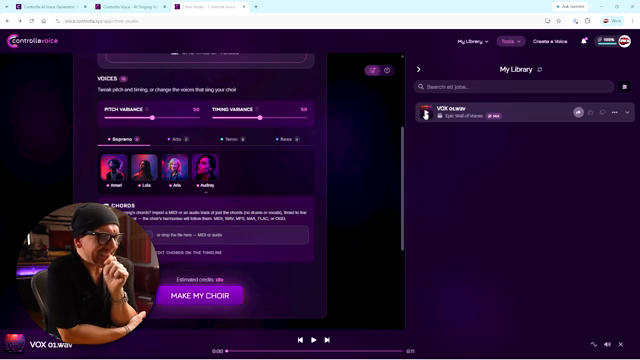Switch to the Controlla AI Voice Generator browser tab
The width and height of the screenshot is (640, 360).
[x=51, y=7]
